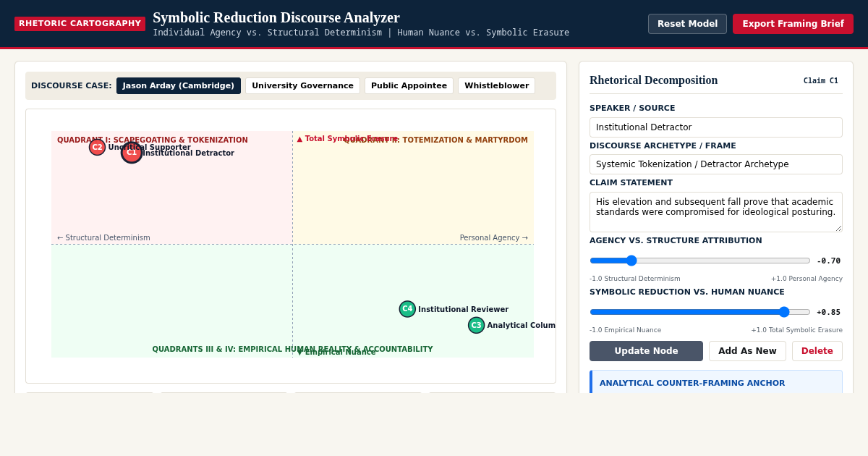Click the +0.85 symbolic reduction value
This screenshot has width=868, height=456.
coord(829,313)
